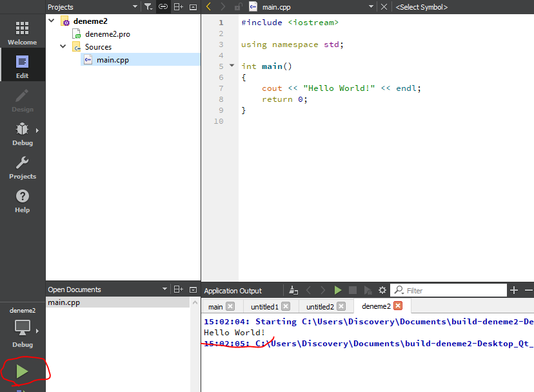Switch to Edit mode
Viewport: 534px width, 392px height.
(x=22, y=66)
